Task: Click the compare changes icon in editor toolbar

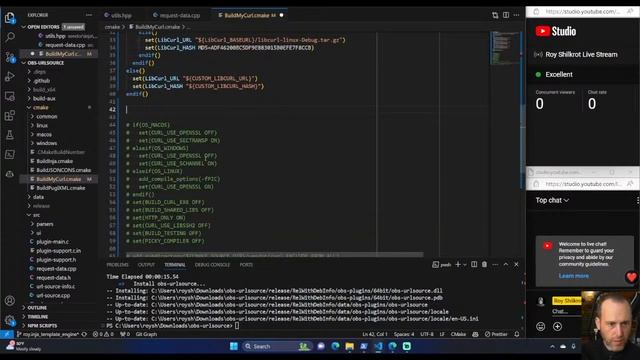Action: 495,15
